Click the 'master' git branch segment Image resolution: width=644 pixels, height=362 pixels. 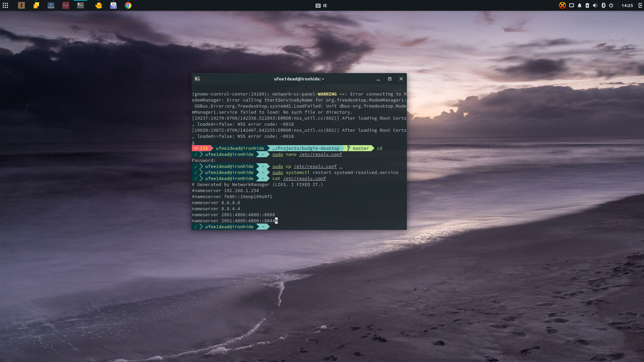360,148
